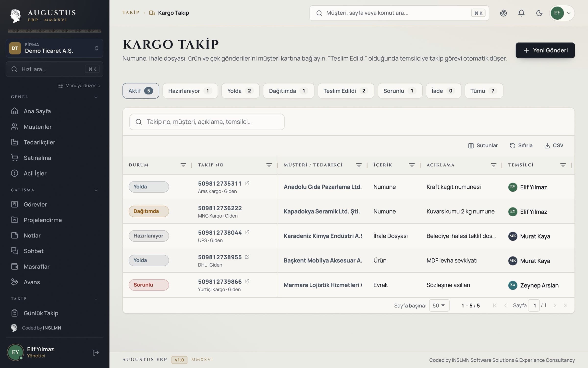Open external link for tracking 509812735311

tap(247, 183)
